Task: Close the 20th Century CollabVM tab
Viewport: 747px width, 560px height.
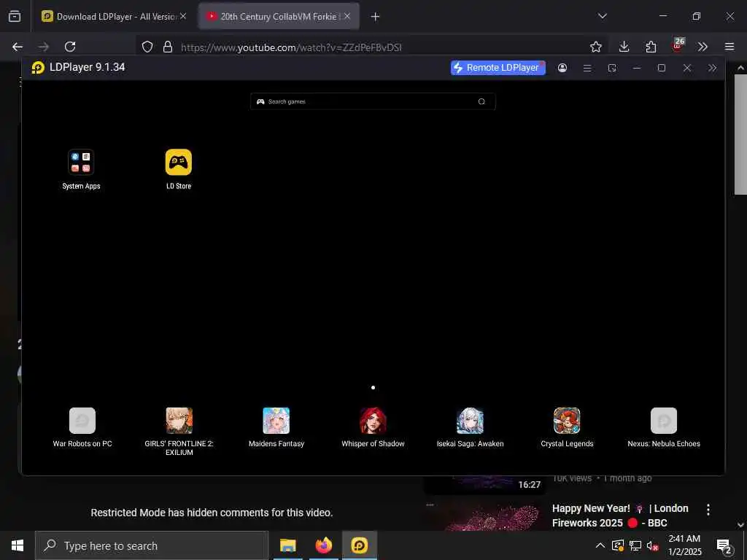Action: (347, 16)
